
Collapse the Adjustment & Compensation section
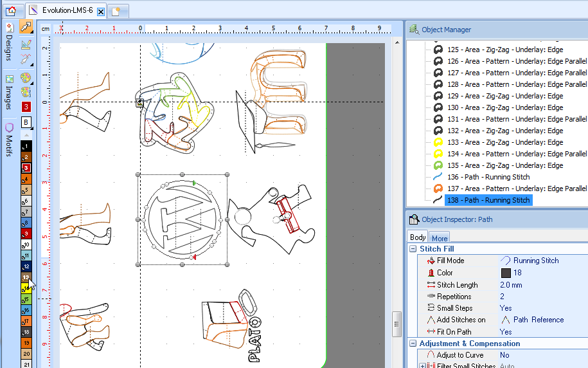[x=413, y=344]
